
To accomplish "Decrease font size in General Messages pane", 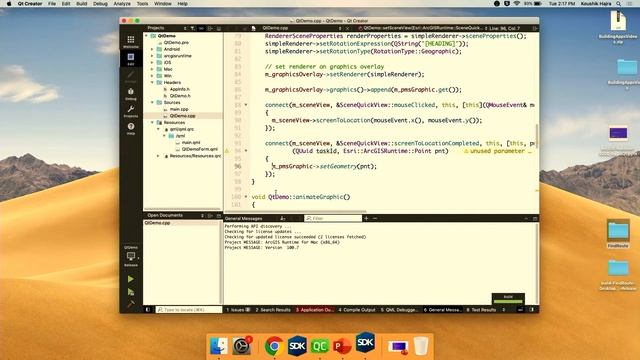I will pos(375,218).
